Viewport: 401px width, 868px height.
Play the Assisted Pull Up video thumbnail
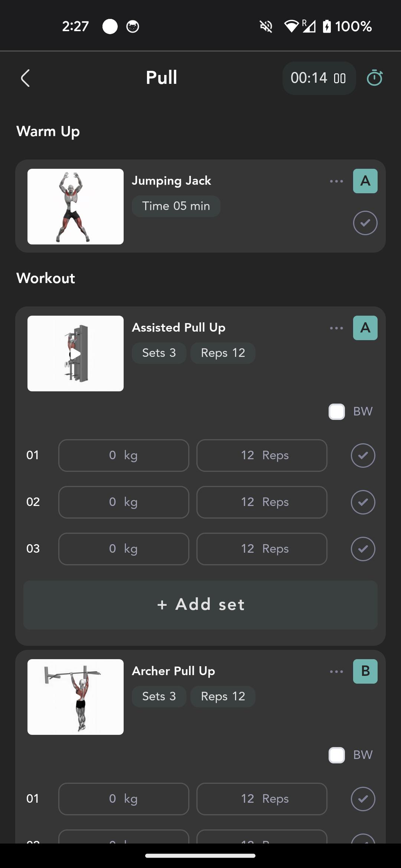(75, 354)
